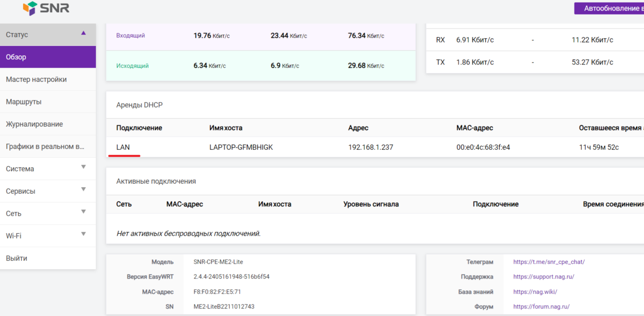Click Выйти to log out
The image size is (644, 316).
16,258
